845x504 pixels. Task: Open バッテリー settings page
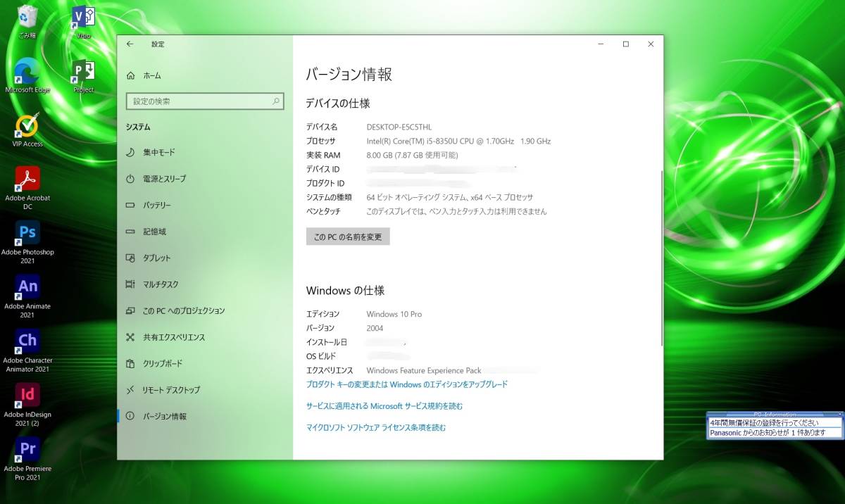pos(205,205)
